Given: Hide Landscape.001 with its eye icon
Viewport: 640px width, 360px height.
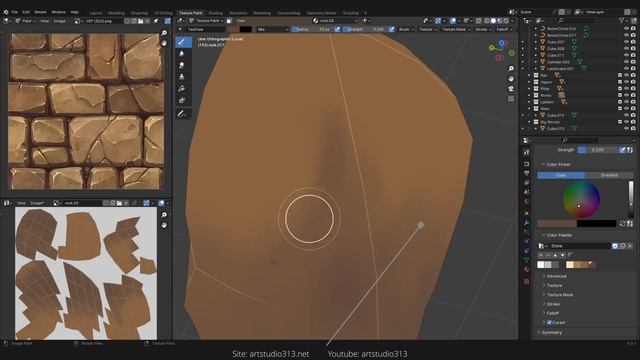Looking at the screenshot, I should pos(626,68).
